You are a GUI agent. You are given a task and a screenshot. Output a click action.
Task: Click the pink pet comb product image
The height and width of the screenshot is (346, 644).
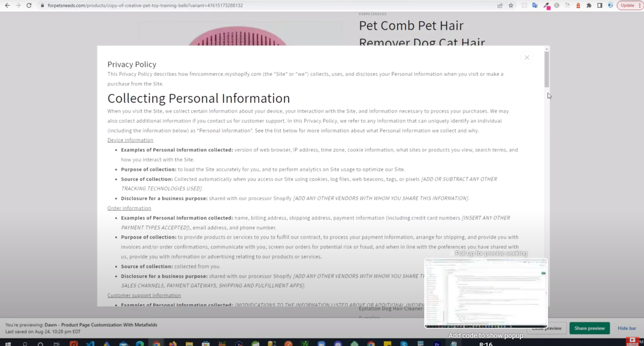(x=238, y=36)
